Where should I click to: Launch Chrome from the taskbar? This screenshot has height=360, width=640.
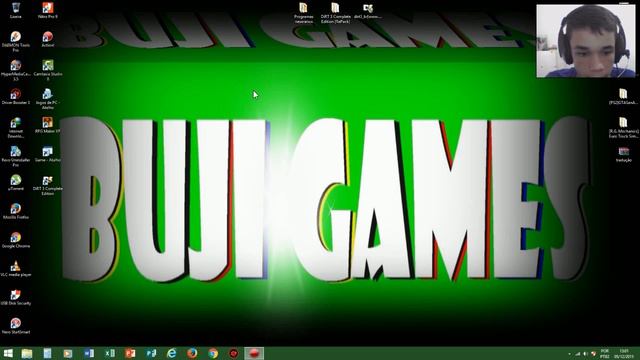pyautogui.click(x=213, y=353)
